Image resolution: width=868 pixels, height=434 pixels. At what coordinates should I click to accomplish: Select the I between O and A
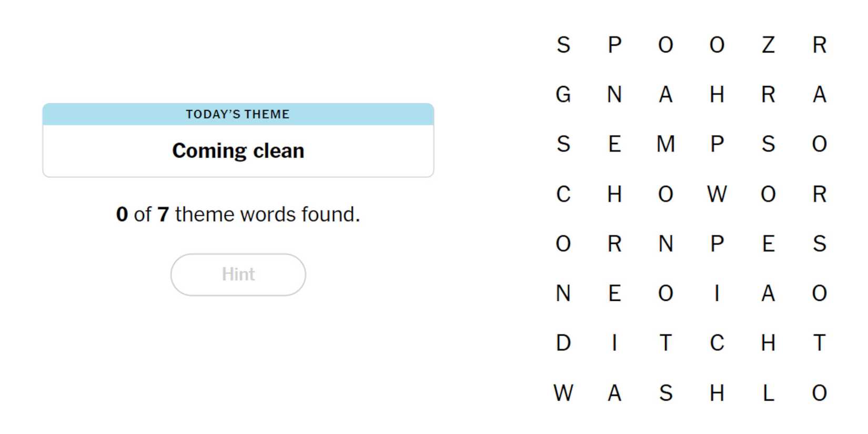click(716, 293)
